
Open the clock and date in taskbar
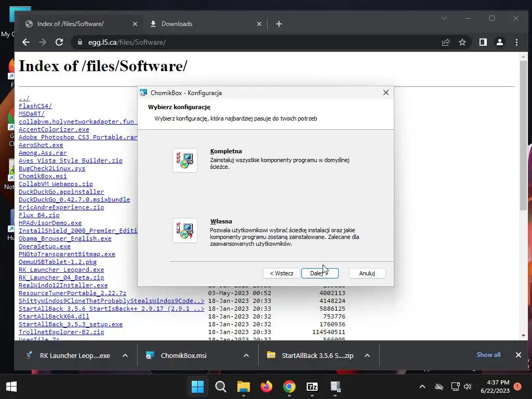495,387
